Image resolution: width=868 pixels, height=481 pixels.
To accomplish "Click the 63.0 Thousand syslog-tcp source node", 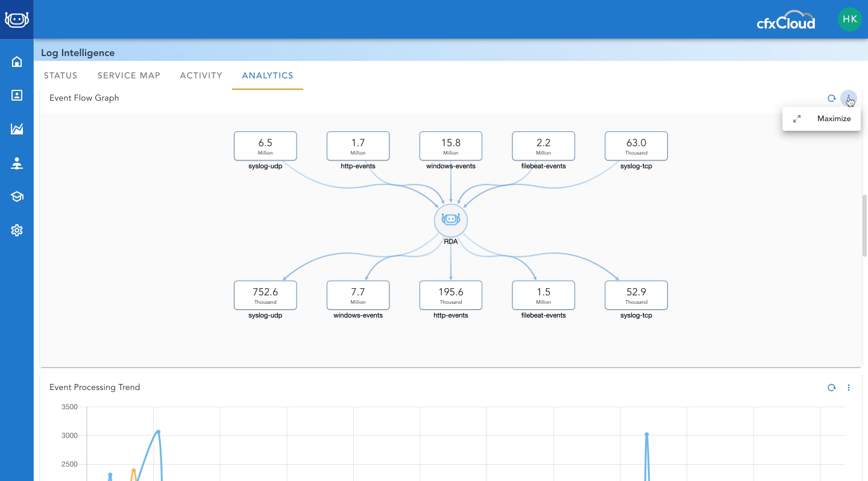I will point(637,146).
